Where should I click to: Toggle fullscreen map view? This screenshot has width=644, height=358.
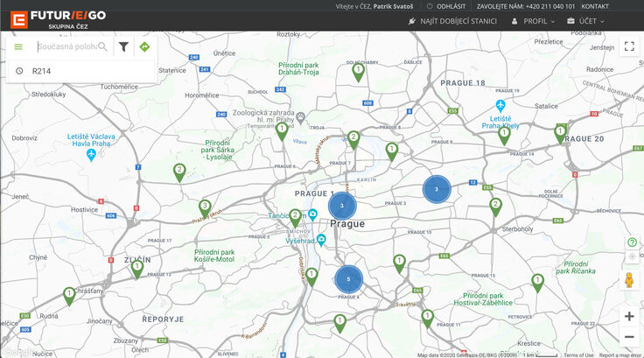tap(628, 47)
